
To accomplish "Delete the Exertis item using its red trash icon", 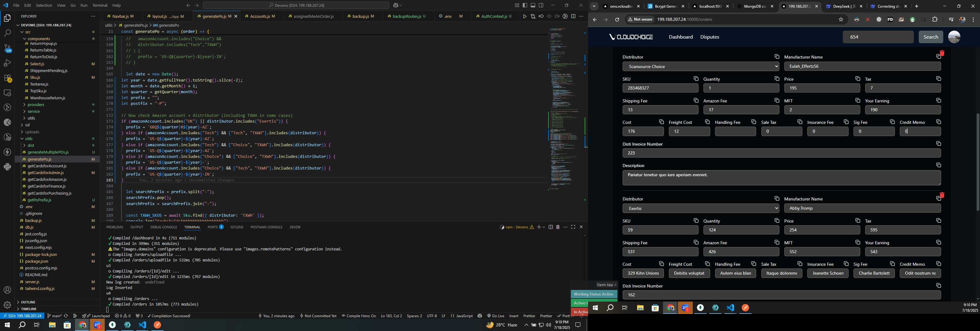I will 942,195.
